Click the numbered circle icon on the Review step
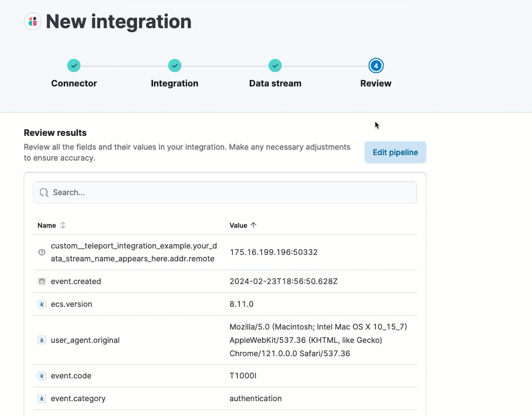The width and height of the screenshot is (532, 416). (x=376, y=65)
